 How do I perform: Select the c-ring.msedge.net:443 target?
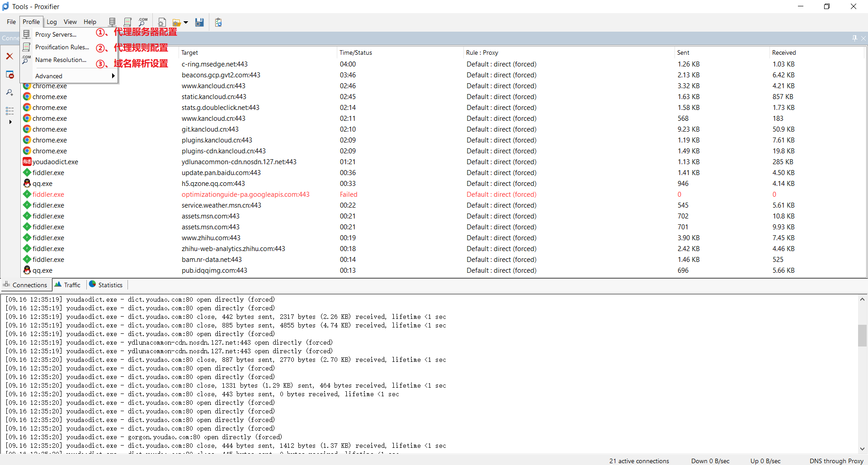(x=215, y=64)
